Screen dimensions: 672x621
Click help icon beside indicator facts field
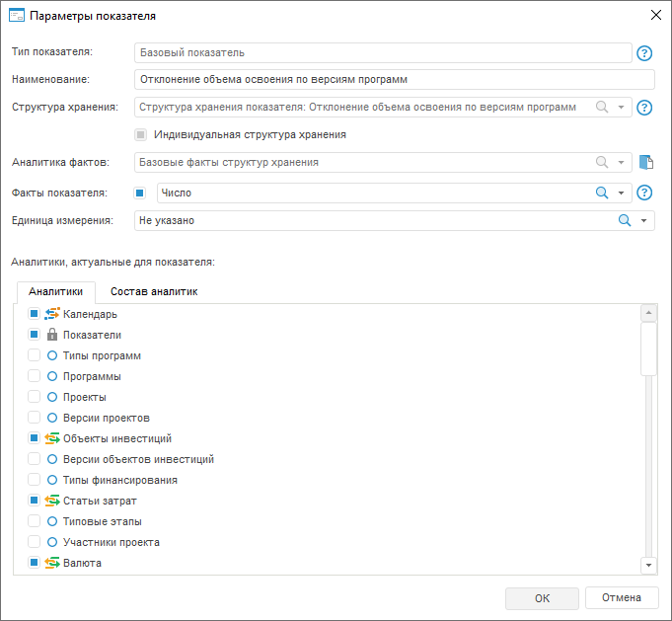[645, 194]
